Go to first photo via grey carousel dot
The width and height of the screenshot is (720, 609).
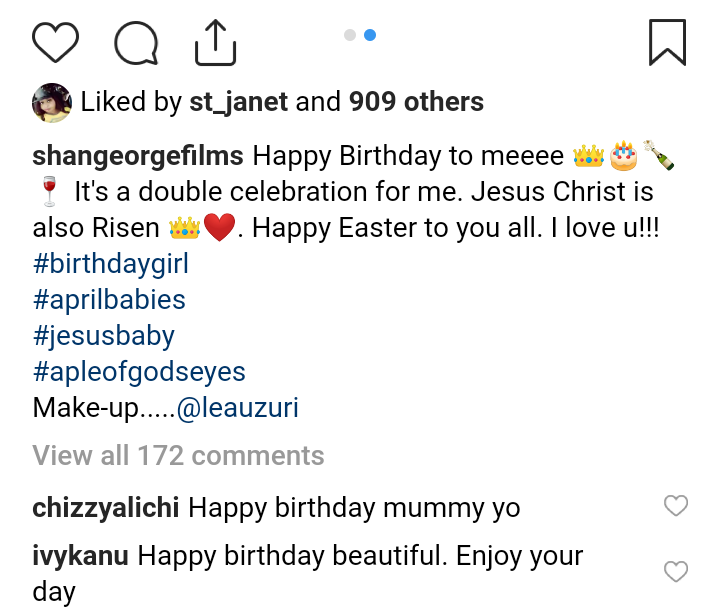point(350,35)
